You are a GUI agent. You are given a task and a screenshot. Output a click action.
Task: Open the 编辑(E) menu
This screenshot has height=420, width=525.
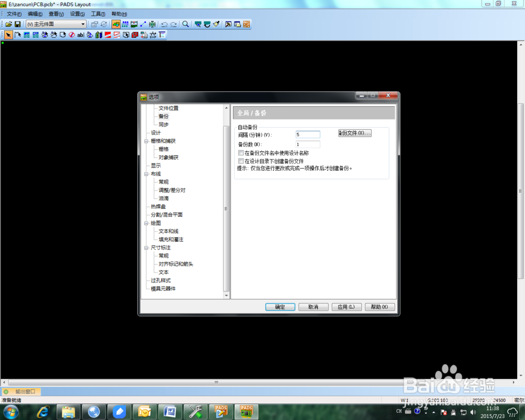[x=35, y=14]
